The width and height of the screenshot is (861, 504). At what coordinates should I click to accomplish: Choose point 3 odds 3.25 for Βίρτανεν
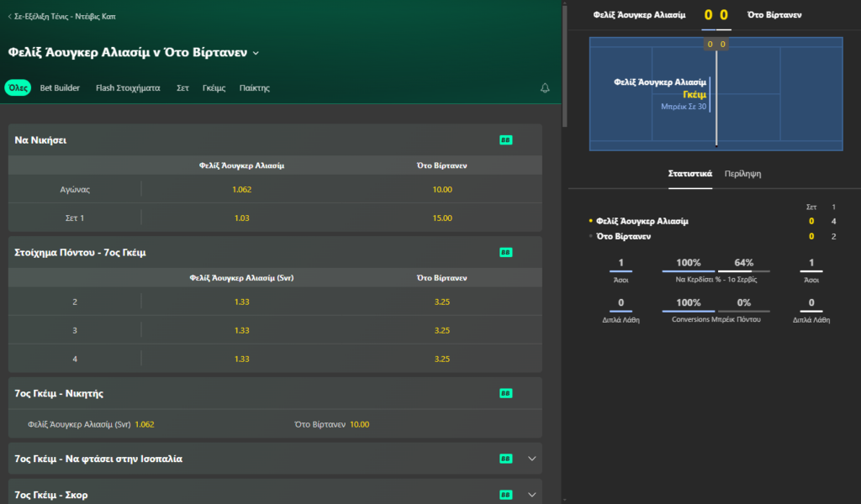(442, 330)
